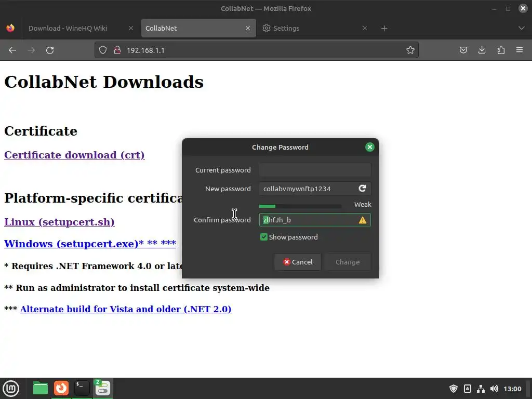The width and height of the screenshot is (532, 399).
Task: Switch to Firefox in the taskbar
Action: pos(61,389)
